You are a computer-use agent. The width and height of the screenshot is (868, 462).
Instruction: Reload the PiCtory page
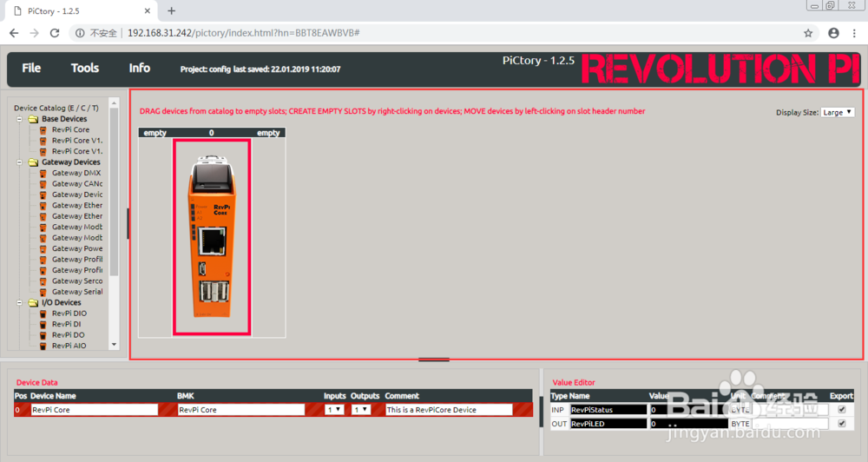(x=54, y=33)
